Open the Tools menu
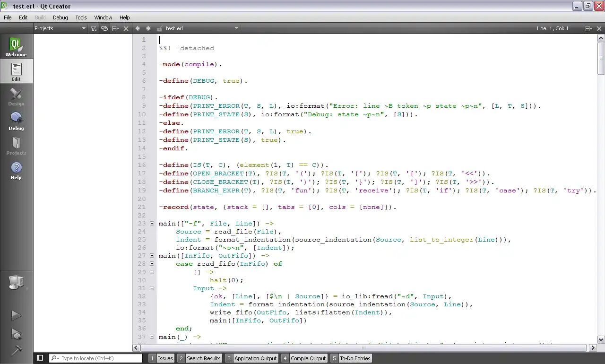The image size is (605, 364). (x=81, y=17)
